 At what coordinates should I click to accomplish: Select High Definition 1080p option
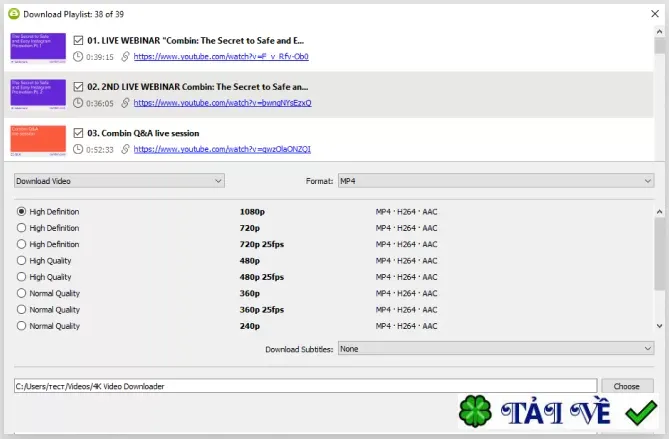click(x=21, y=212)
